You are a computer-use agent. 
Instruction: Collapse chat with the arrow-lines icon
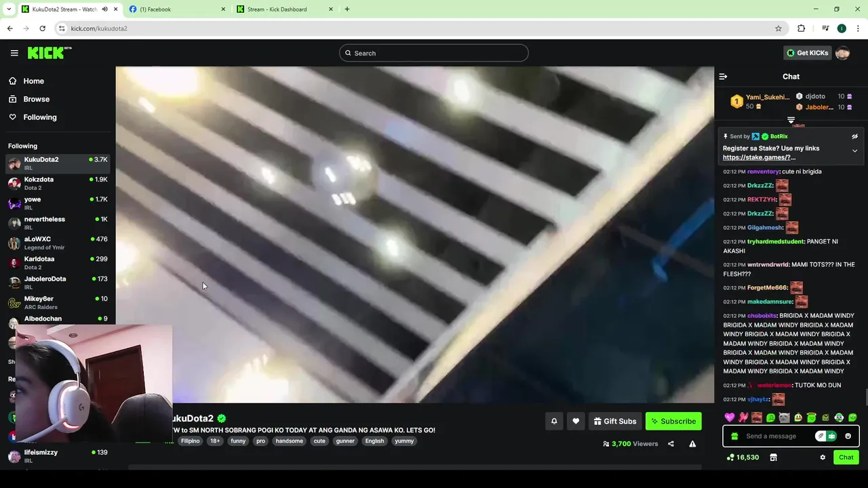click(723, 77)
